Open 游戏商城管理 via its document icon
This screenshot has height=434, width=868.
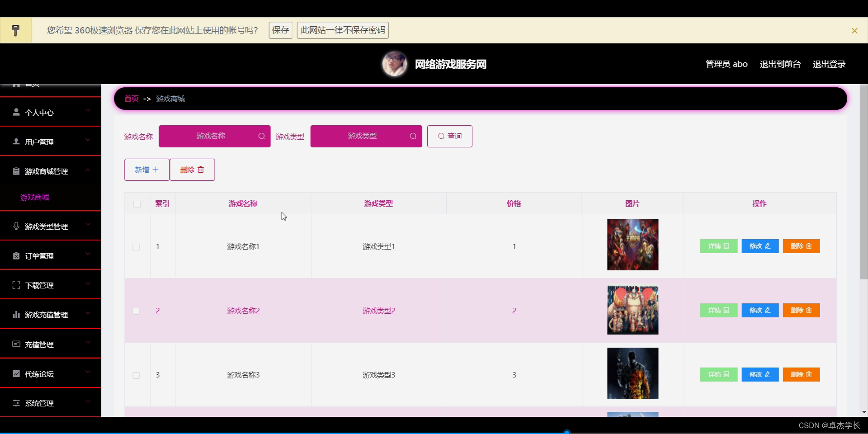[x=16, y=171]
